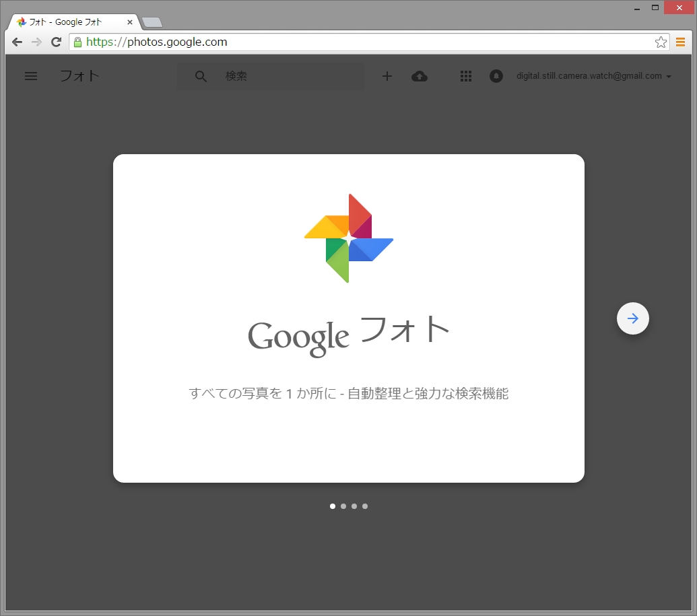
Task: Open the Google apps grid icon
Action: click(x=466, y=77)
